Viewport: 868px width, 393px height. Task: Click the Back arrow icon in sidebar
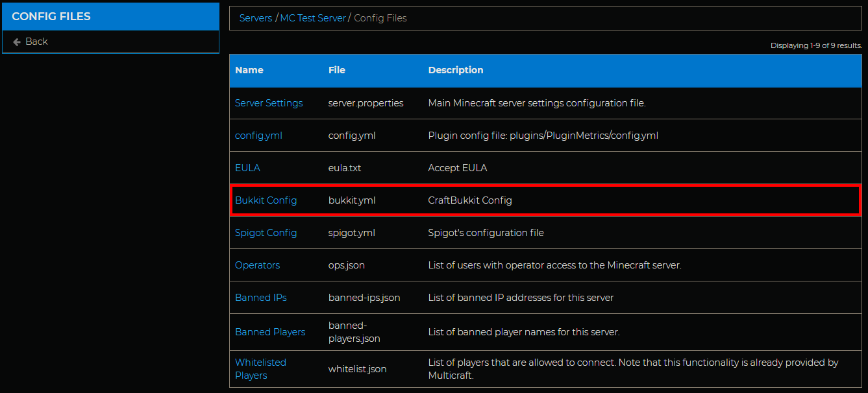pyautogui.click(x=17, y=42)
